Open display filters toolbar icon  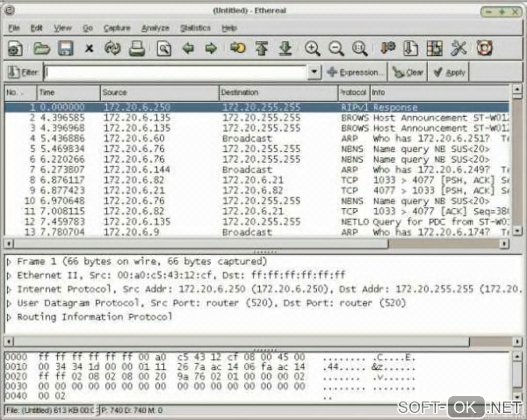click(410, 49)
